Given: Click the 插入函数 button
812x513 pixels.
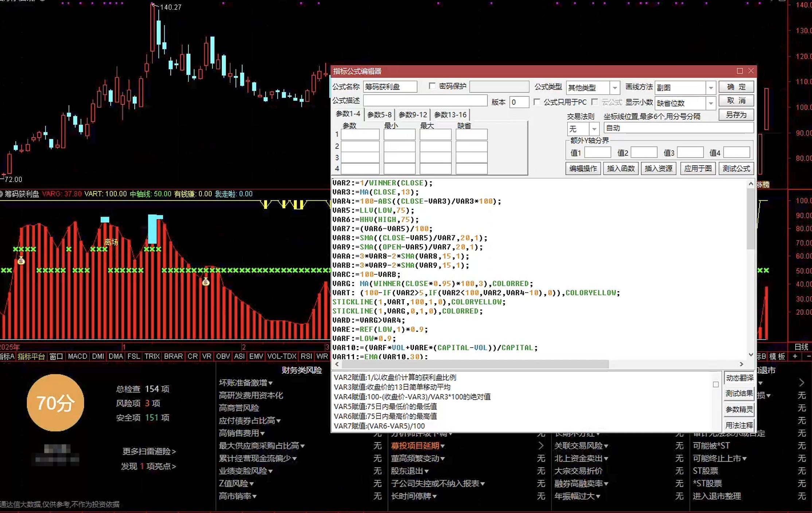Looking at the screenshot, I should click(x=621, y=169).
